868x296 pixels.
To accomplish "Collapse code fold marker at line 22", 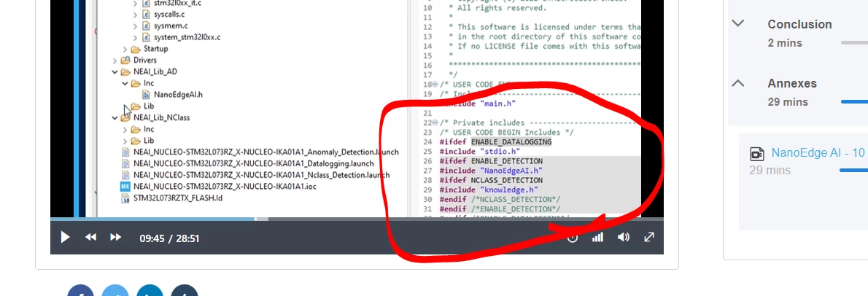I will [435, 122].
